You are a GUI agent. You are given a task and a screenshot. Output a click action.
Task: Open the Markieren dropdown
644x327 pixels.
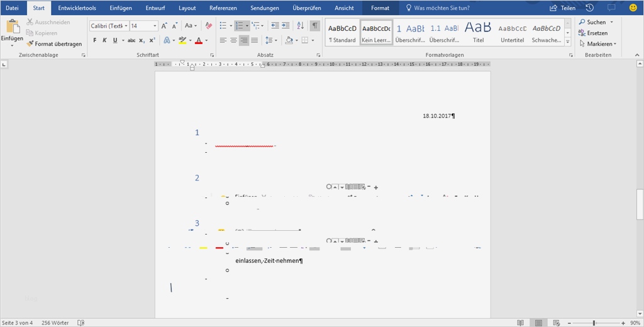[597, 43]
